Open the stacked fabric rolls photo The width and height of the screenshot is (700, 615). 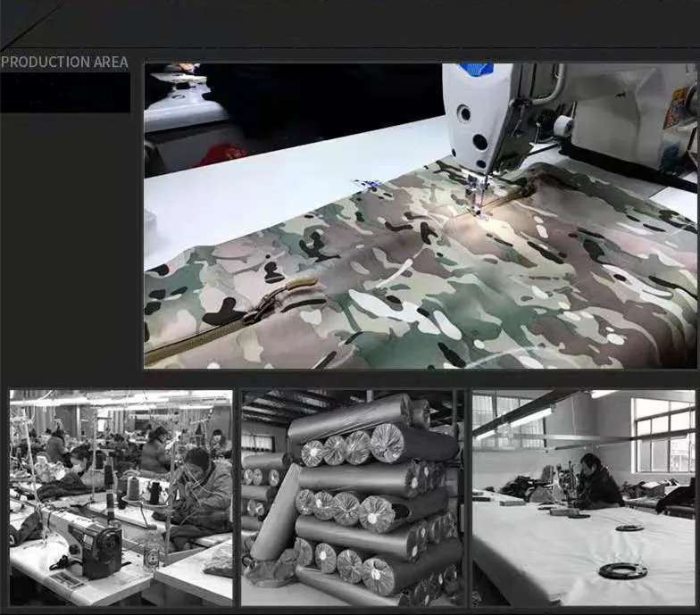click(x=352, y=498)
